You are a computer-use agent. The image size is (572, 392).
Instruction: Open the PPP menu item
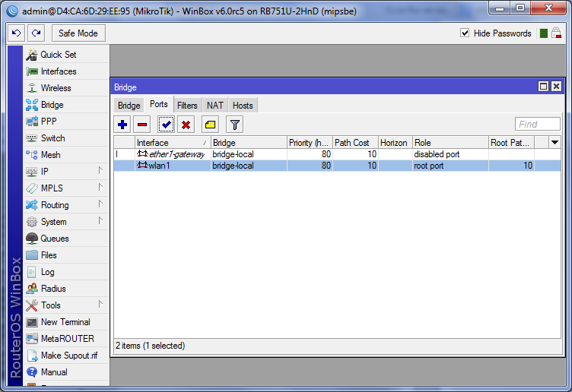point(66,122)
